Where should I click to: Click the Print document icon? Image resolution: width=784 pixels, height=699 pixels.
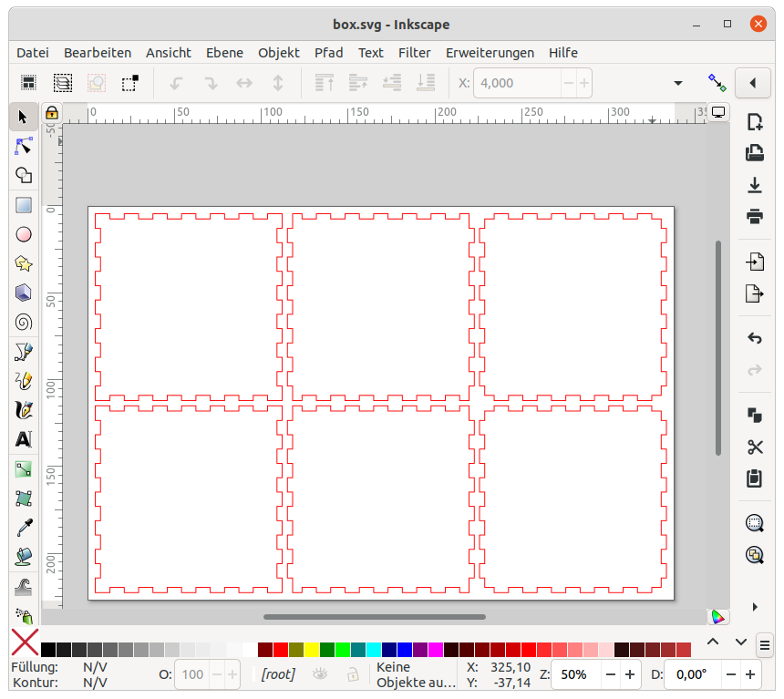754,216
